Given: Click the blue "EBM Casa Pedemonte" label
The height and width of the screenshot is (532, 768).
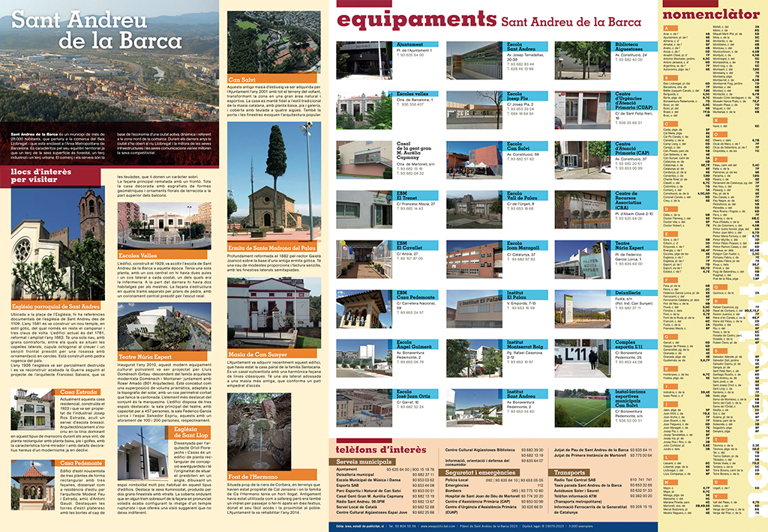Looking at the screenshot, I should pyautogui.click(x=416, y=295).
